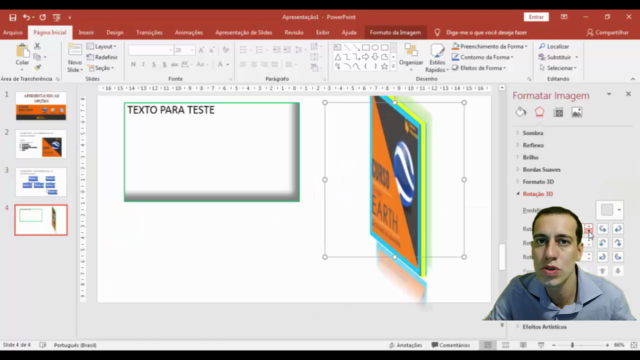
Task: Open the font size combo box
Action: click(x=184, y=50)
